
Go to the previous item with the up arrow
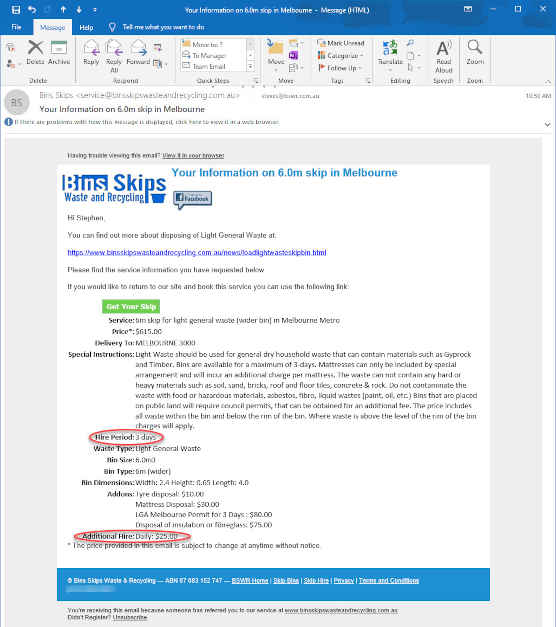63,10
